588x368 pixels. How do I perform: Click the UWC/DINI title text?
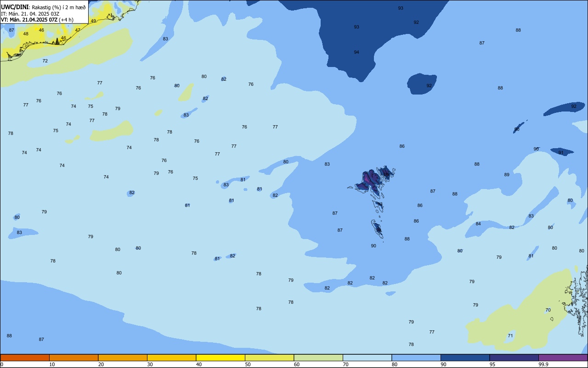pyautogui.click(x=14, y=7)
